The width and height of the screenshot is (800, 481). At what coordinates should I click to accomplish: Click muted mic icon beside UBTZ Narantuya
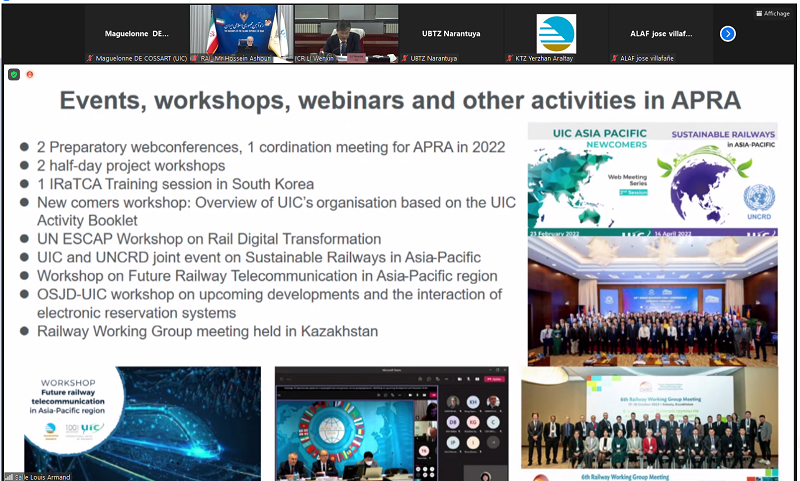pos(404,59)
